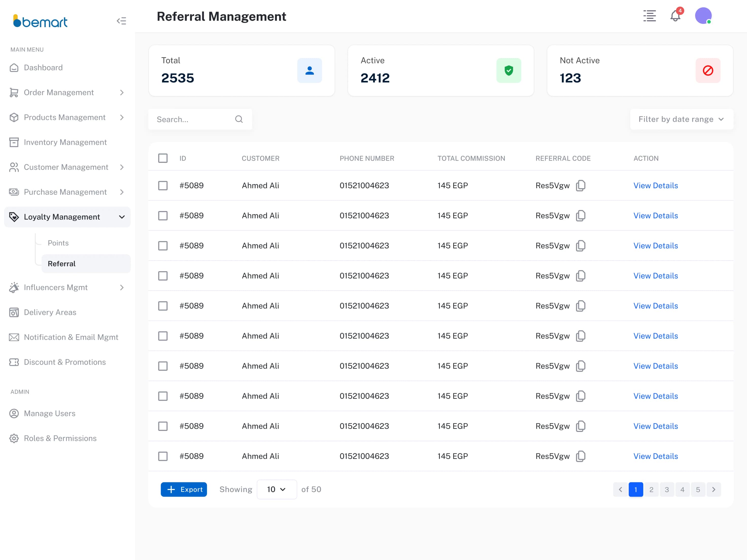This screenshot has width=747, height=560.
Task: Tick the select-all checkbox in table header
Action: click(x=163, y=158)
